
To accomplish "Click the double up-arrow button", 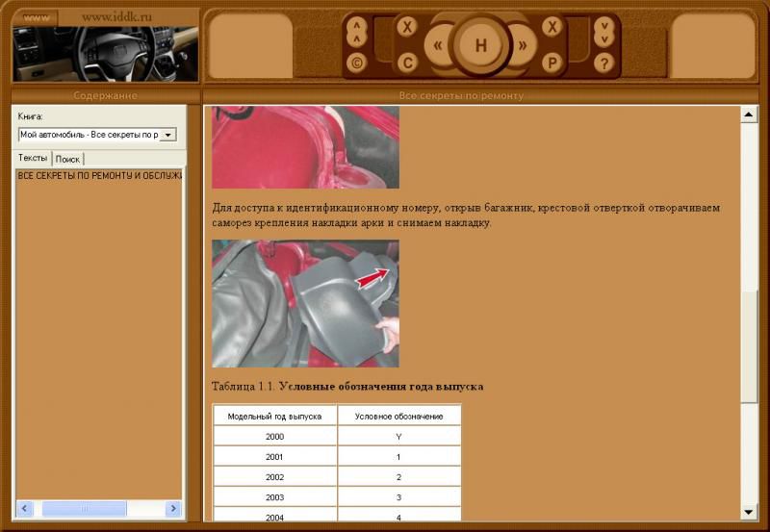I will point(357,32).
